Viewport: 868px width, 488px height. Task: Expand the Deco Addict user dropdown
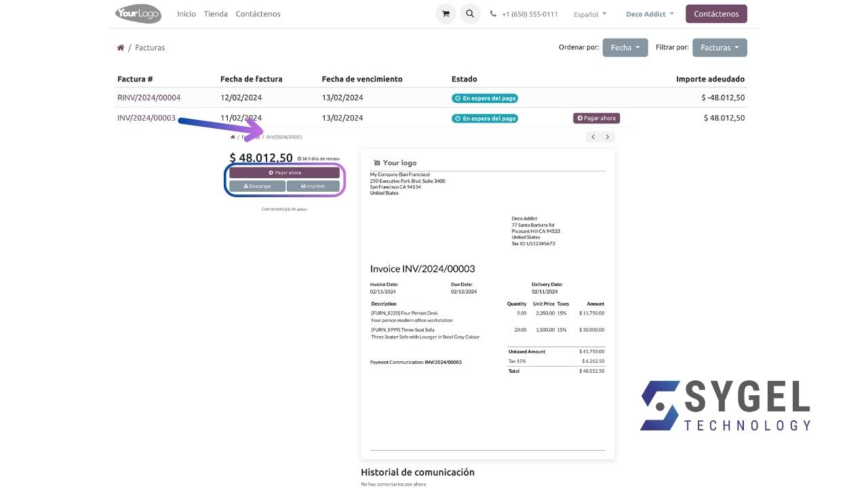pos(650,14)
